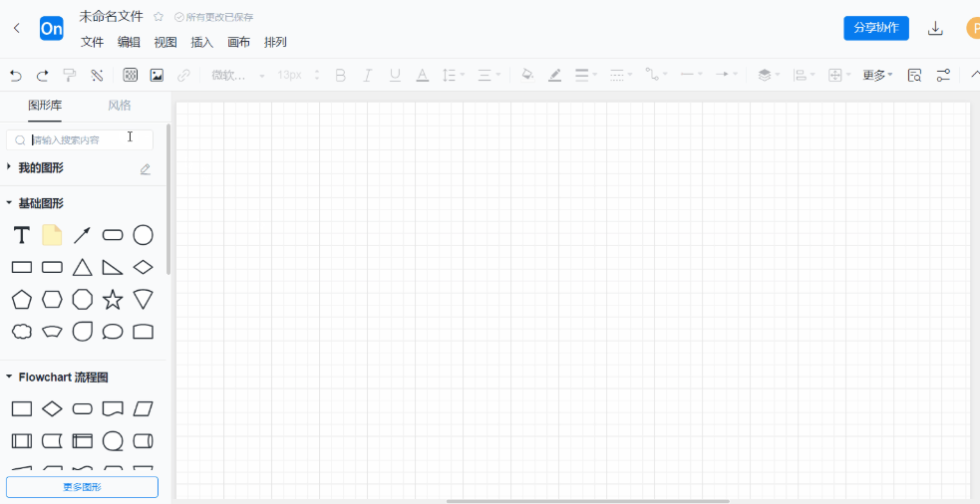The image size is (980, 504).
Task: Click the find and replace icon
Action: pos(915,76)
